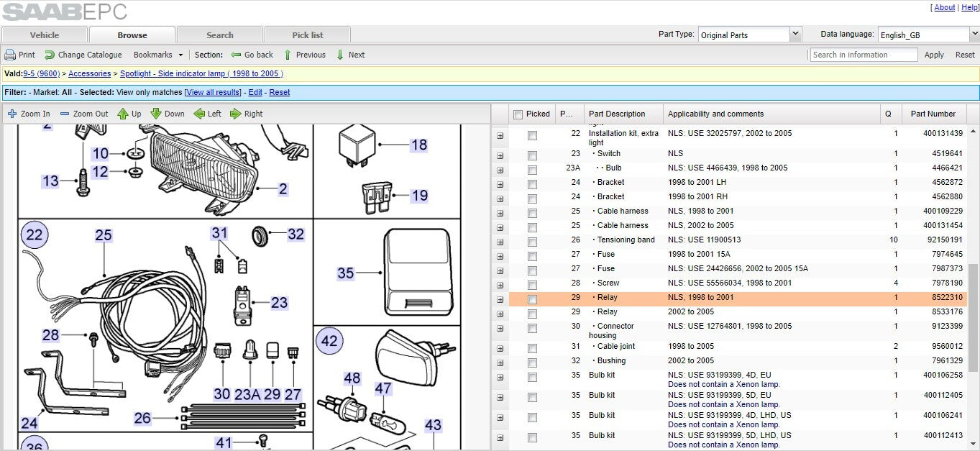Click the Search in information field
980x451 pixels.
864,55
